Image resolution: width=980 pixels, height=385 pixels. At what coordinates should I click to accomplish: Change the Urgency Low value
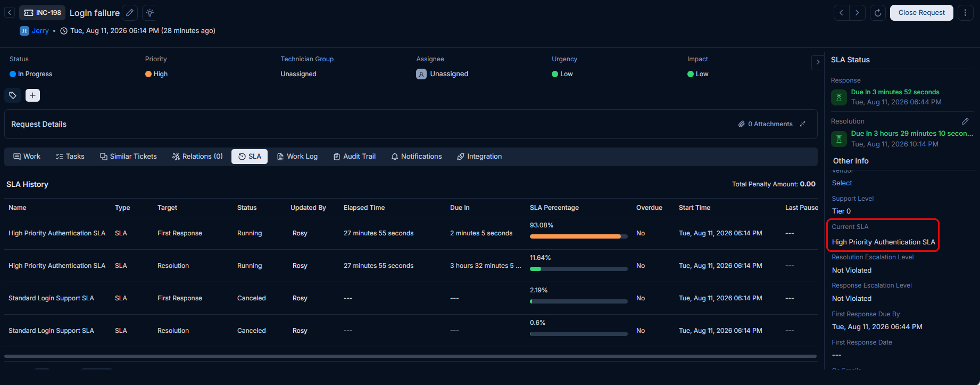point(562,74)
